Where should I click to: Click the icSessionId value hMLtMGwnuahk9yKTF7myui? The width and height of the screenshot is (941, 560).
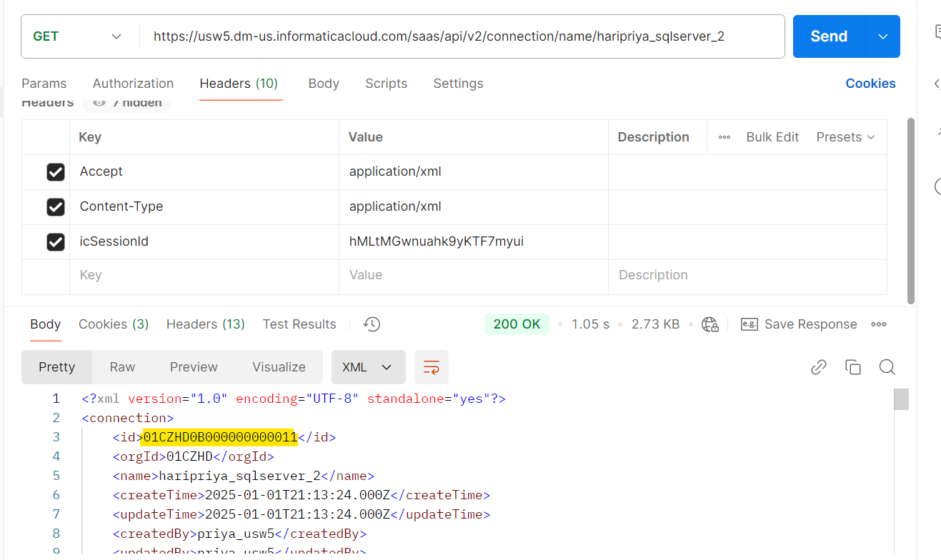pos(437,241)
